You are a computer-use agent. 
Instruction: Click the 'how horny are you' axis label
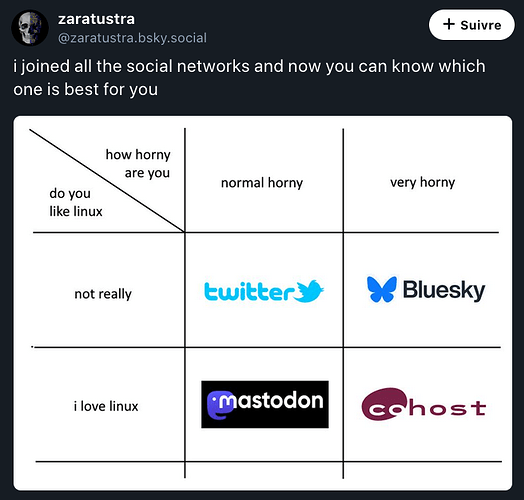pos(138,164)
